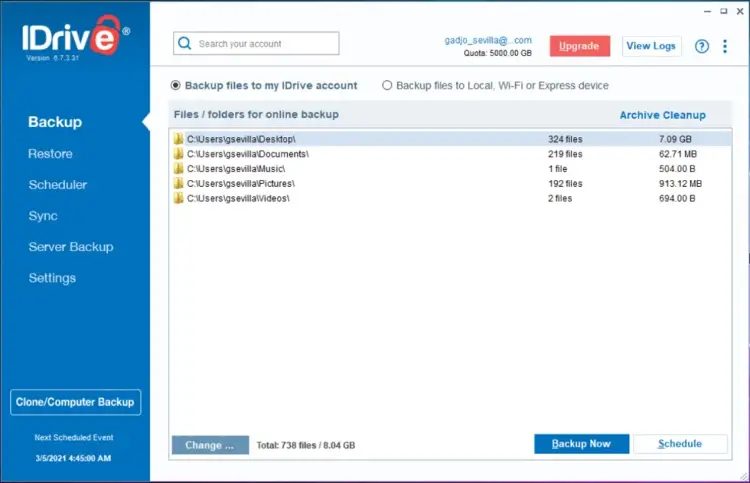Switch to the Sync section
The height and width of the screenshot is (483, 750).
[43, 216]
